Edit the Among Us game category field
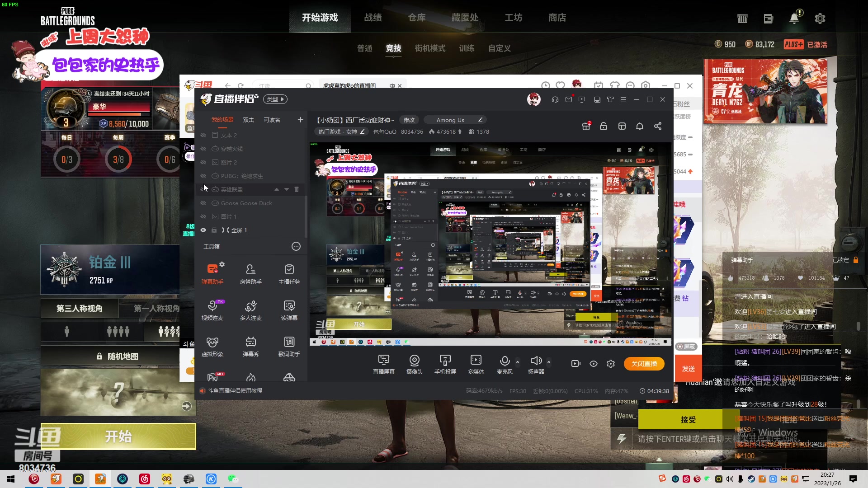The height and width of the screenshot is (488, 868). [455, 120]
